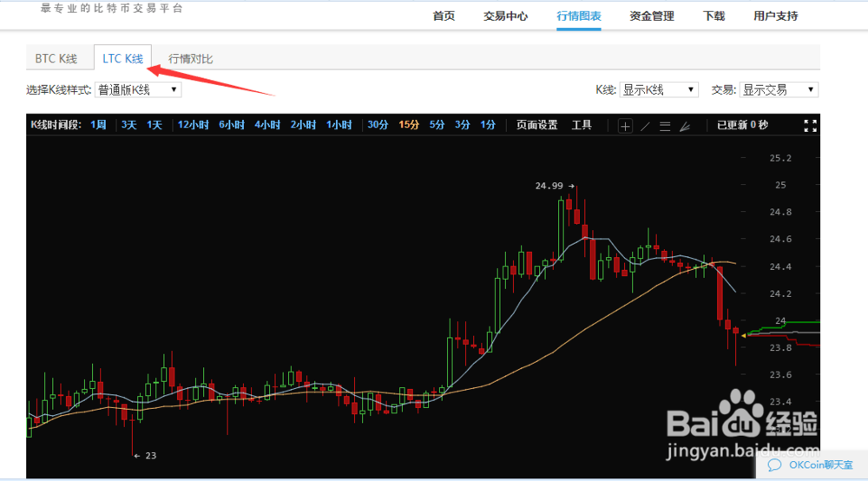Open 用户支持 navigation item
Screen dimensions: 868x481
tap(775, 16)
